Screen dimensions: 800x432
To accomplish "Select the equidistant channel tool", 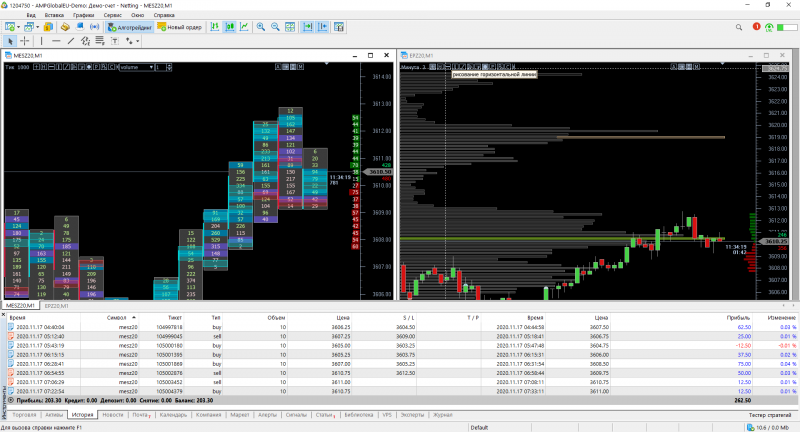I will pyautogui.click(x=85, y=41).
